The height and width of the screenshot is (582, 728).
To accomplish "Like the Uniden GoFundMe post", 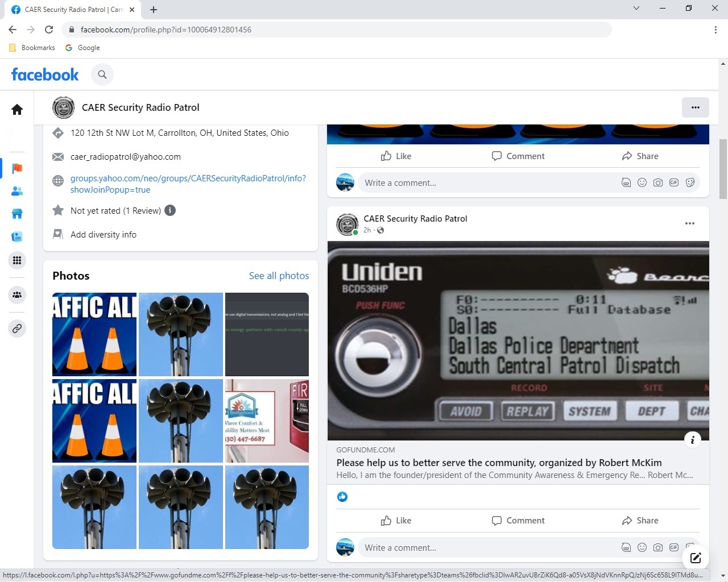I will click(396, 521).
